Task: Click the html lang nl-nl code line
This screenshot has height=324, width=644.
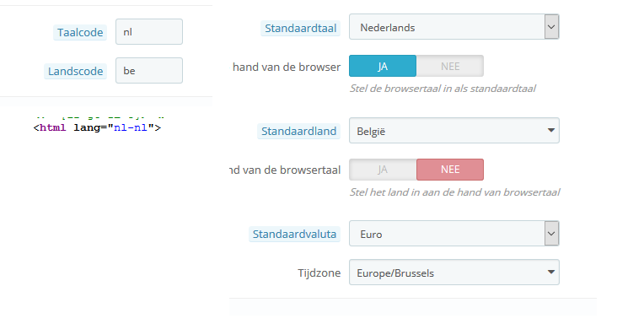Action: pos(97,127)
